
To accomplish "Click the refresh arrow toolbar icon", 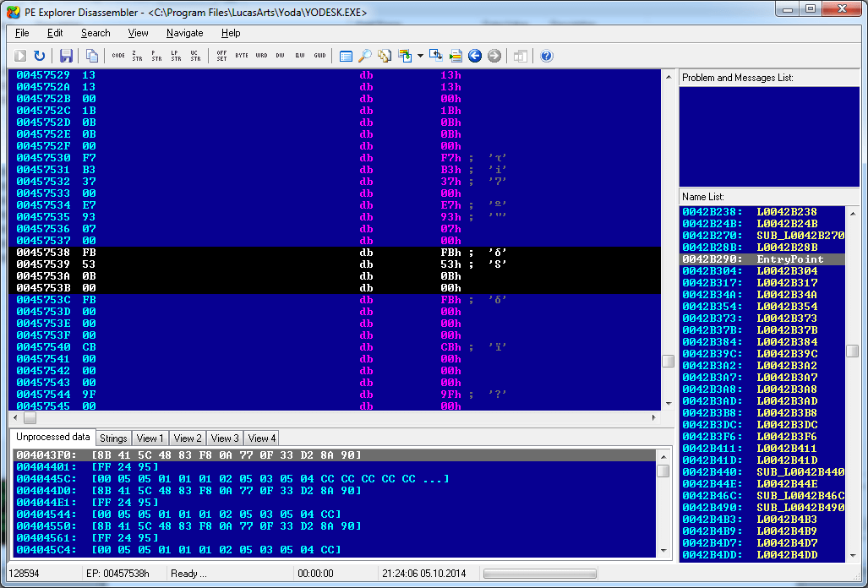I will [x=40, y=56].
